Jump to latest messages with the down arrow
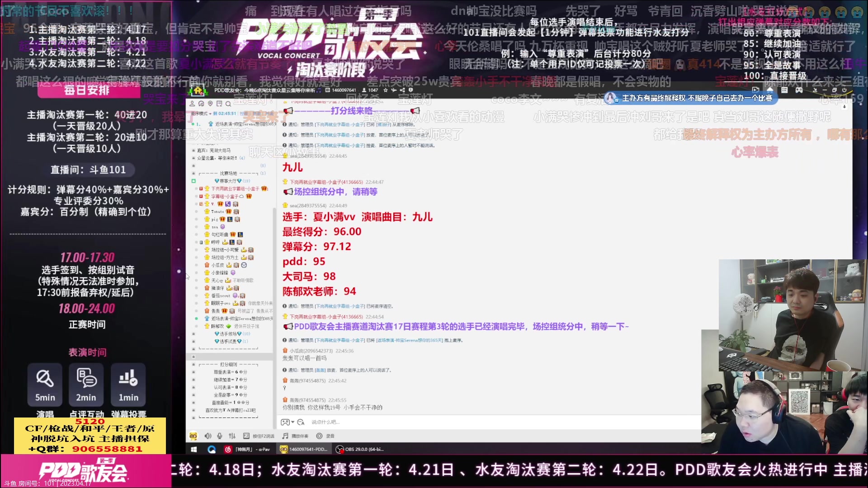Viewport: 868px width, 488px height. pos(844,107)
